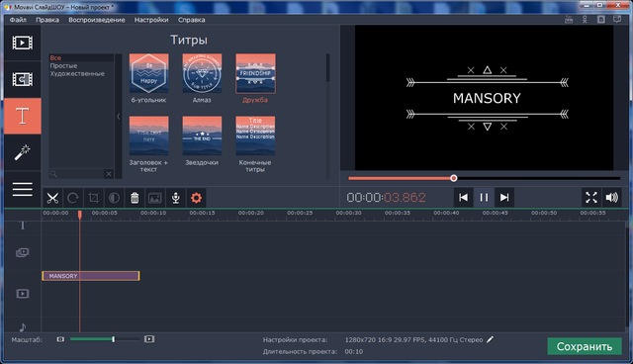This screenshot has width=633, height=364.
Task: Open the Effects magic wand tab
Action: [23, 152]
